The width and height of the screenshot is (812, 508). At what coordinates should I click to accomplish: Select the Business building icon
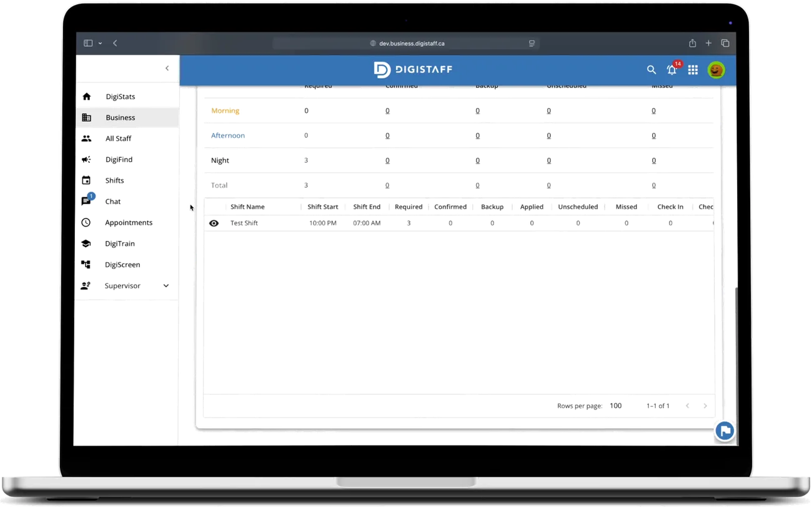click(x=87, y=117)
